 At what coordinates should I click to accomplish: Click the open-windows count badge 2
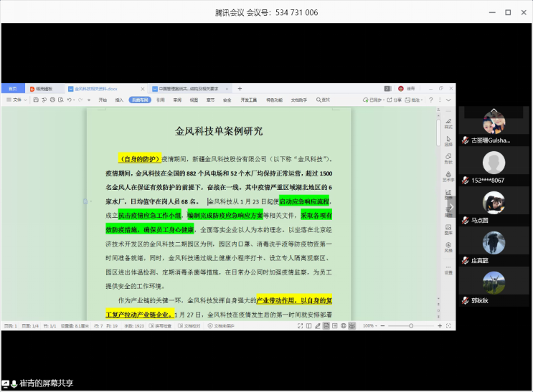click(387, 89)
